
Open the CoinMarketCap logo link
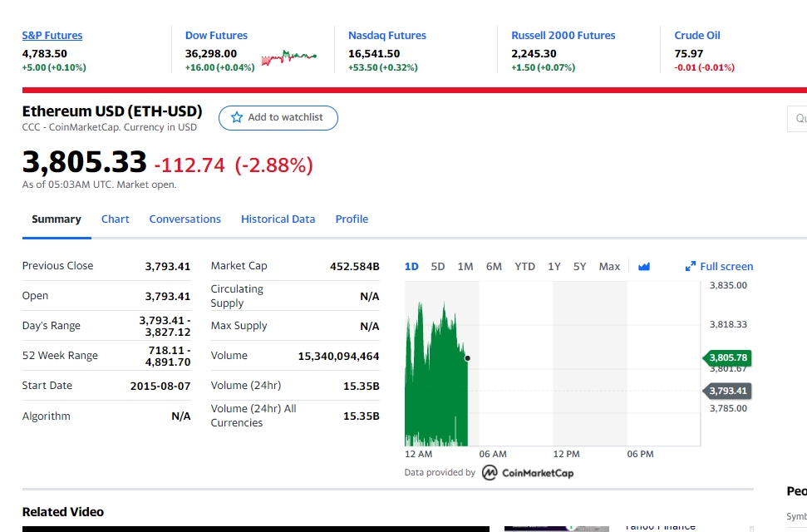coord(528,472)
